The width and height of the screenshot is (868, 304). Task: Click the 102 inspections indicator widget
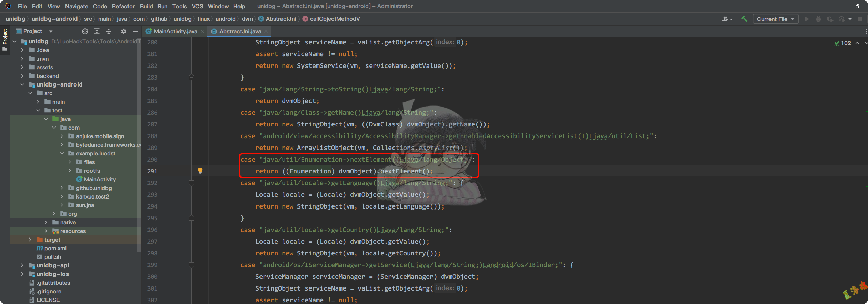[843, 43]
